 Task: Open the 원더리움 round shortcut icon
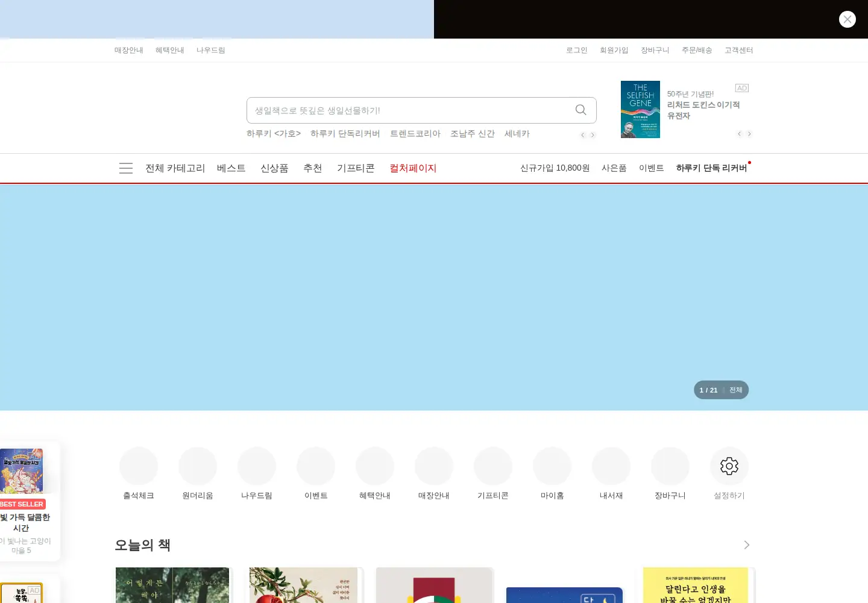[198, 466]
